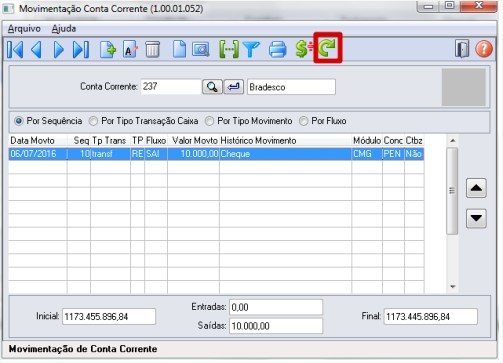
Task: Go to first record in toolbar
Action: 15,50
